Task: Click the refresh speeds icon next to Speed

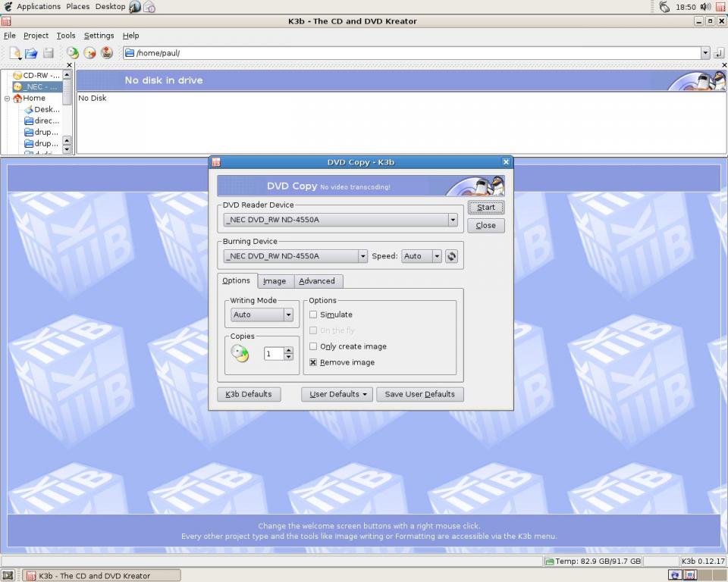Action: click(x=451, y=256)
